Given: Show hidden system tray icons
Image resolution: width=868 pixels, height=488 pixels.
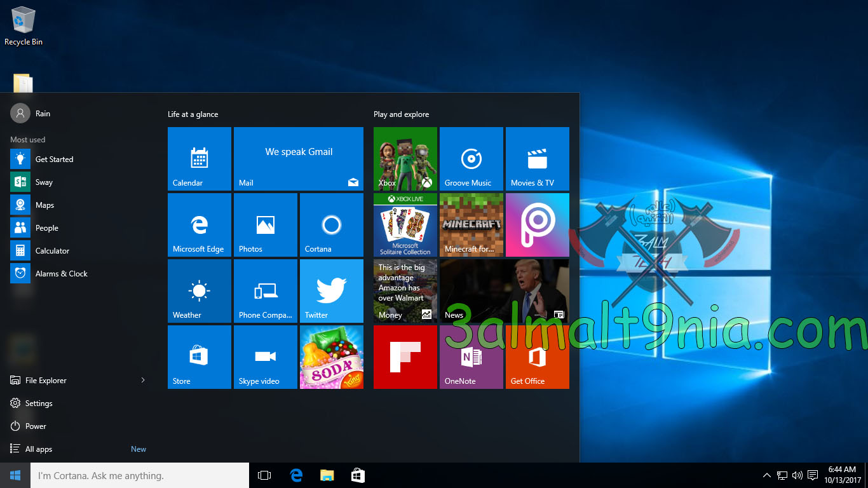Looking at the screenshot, I should pos(767,475).
